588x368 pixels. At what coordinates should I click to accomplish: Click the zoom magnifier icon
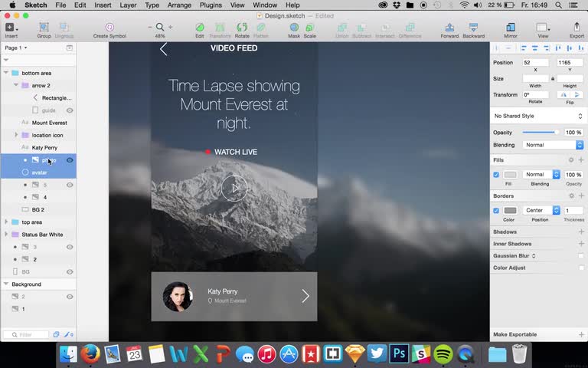[x=160, y=27]
